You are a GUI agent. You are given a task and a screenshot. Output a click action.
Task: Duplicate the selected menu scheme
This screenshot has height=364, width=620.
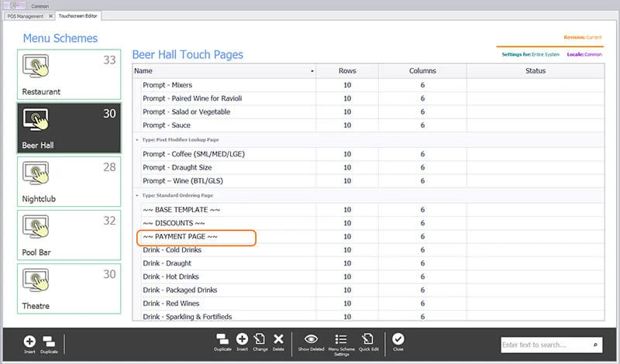[x=49, y=344]
